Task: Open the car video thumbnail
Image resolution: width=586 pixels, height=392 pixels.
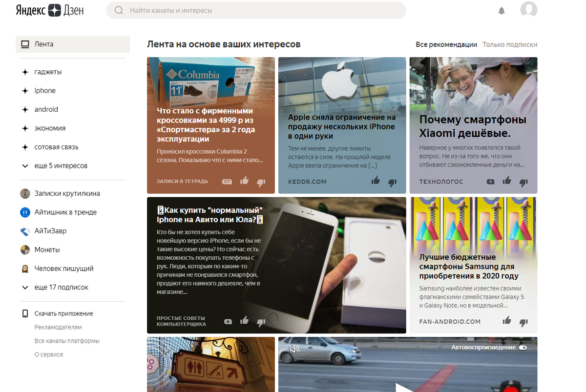Action: (408, 364)
